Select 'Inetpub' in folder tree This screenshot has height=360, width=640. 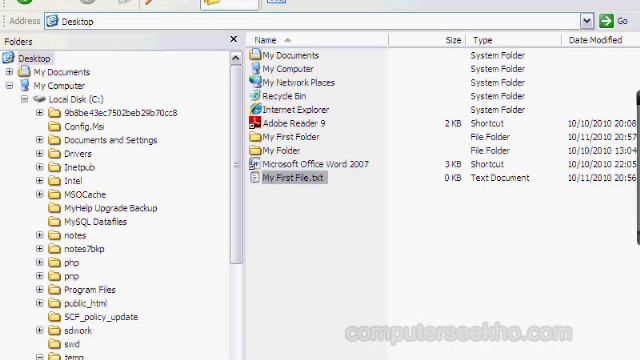(x=80, y=167)
